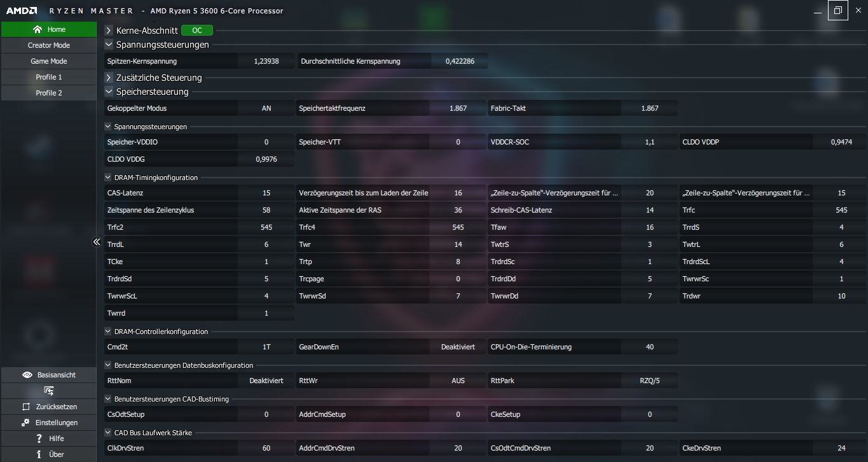Click RttWr value AUS

point(458,381)
